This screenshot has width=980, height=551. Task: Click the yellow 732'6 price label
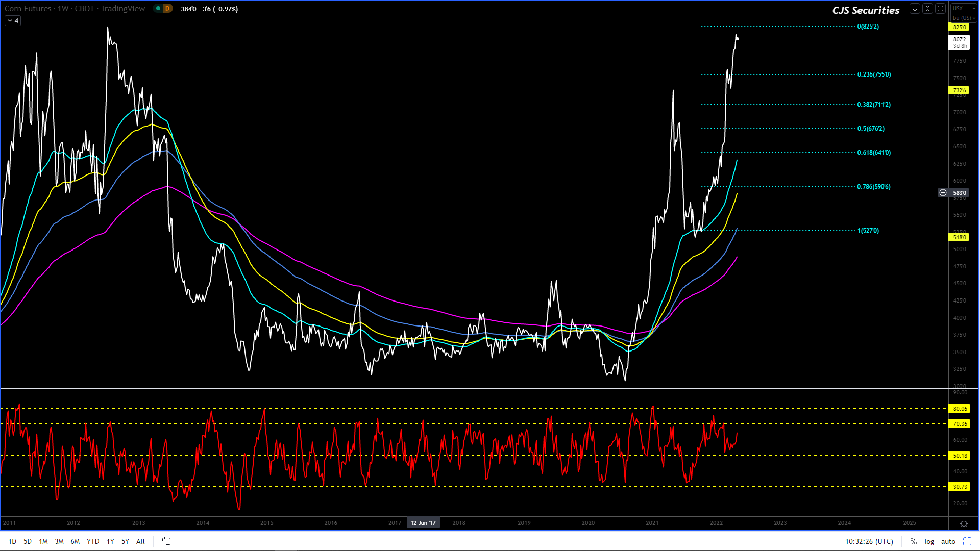959,90
